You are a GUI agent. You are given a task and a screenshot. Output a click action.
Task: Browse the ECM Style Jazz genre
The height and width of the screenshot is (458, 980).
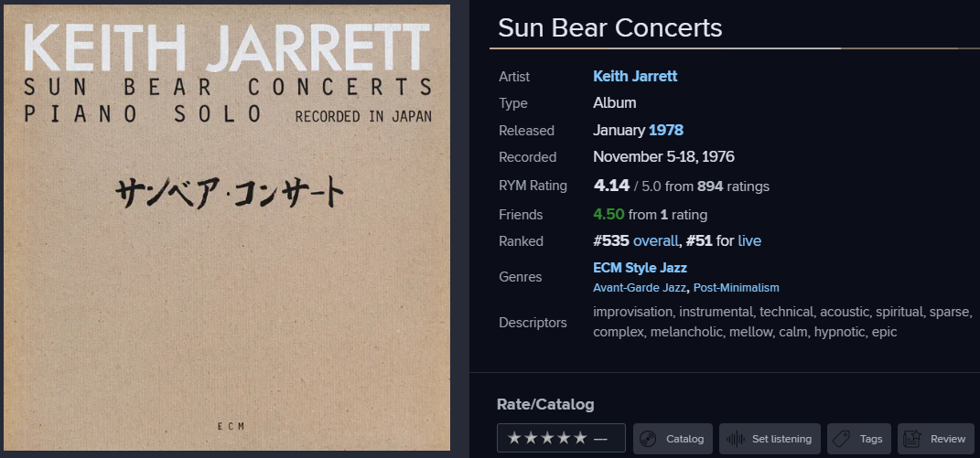pos(640,268)
